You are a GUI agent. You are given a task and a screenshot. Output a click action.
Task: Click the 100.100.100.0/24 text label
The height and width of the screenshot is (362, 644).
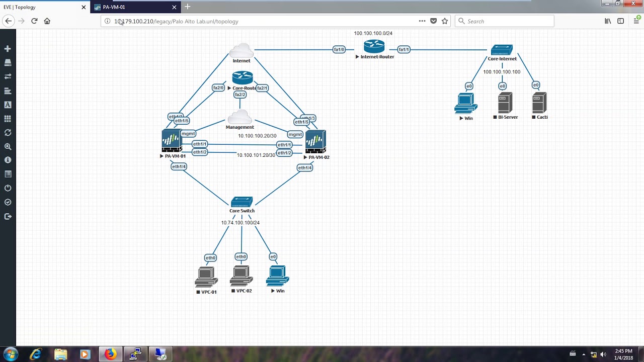point(373,33)
